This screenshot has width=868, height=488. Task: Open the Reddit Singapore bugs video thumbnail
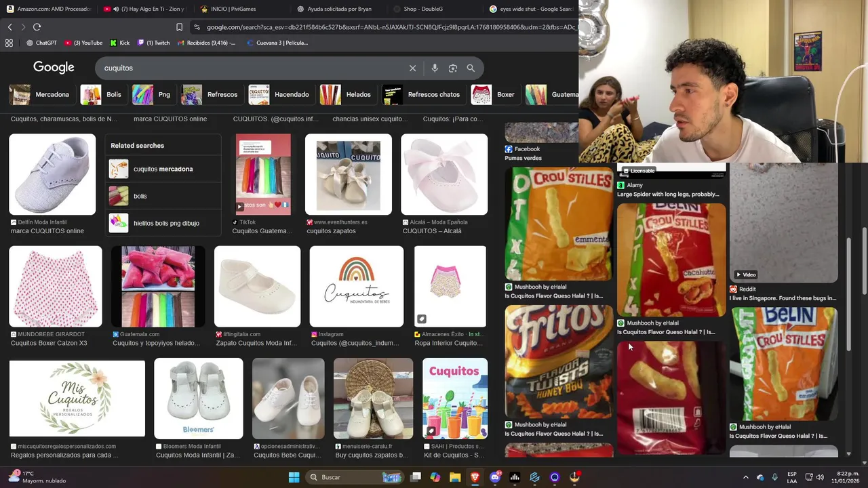click(783, 222)
